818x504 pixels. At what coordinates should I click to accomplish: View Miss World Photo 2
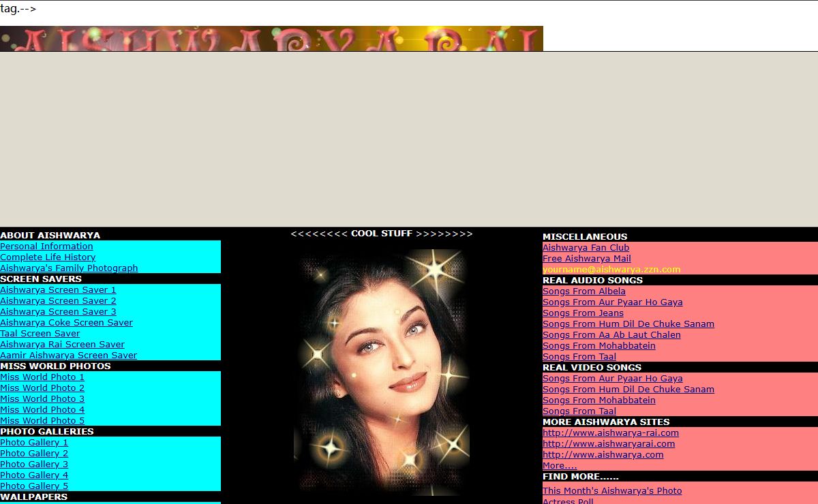point(42,388)
